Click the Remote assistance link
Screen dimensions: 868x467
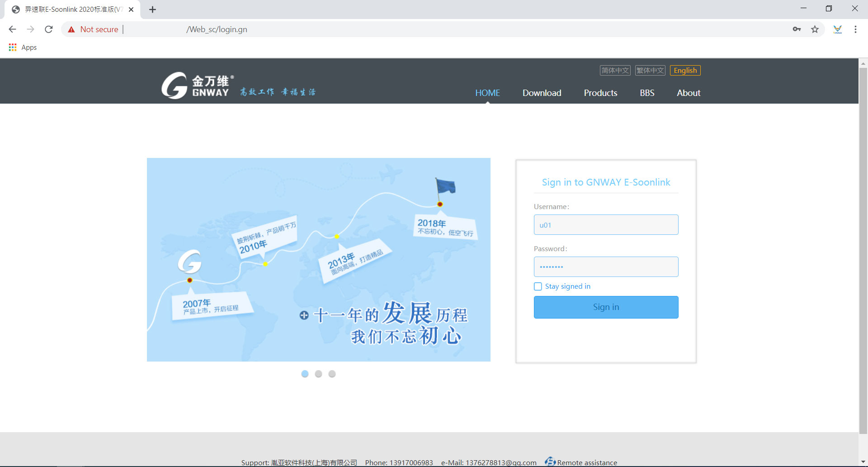pos(587,462)
